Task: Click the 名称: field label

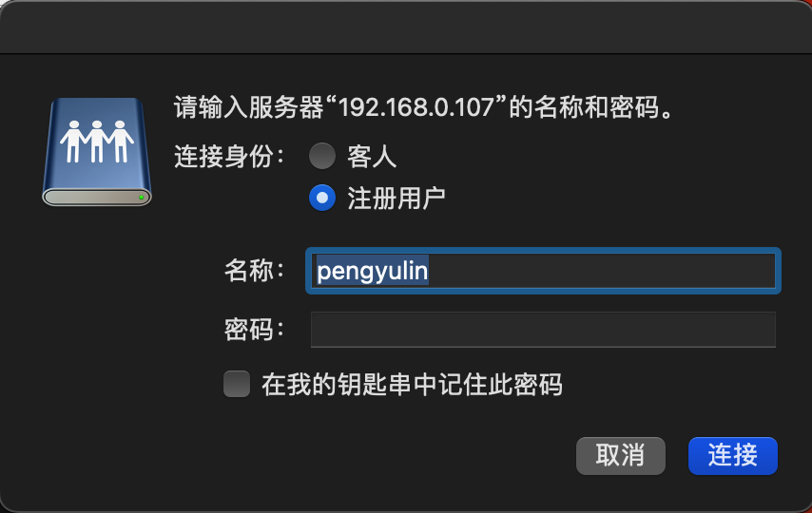Action: 254,272
